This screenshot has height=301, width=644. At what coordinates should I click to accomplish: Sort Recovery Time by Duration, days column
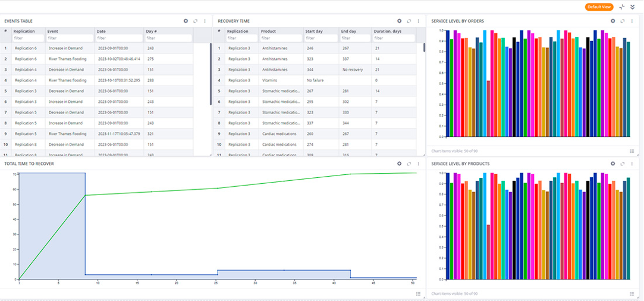[x=388, y=31]
